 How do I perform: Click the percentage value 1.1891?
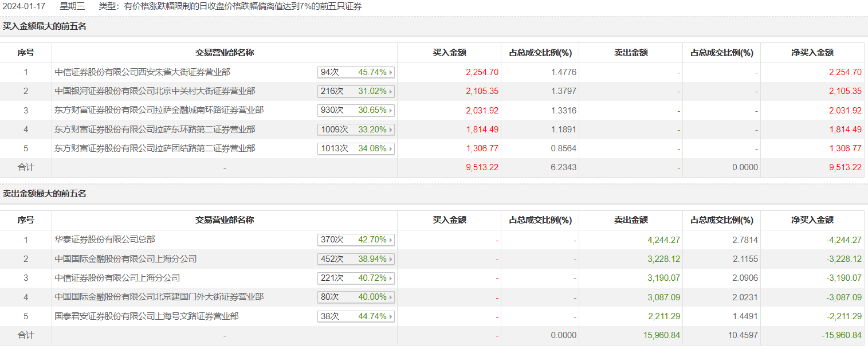(564, 130)
